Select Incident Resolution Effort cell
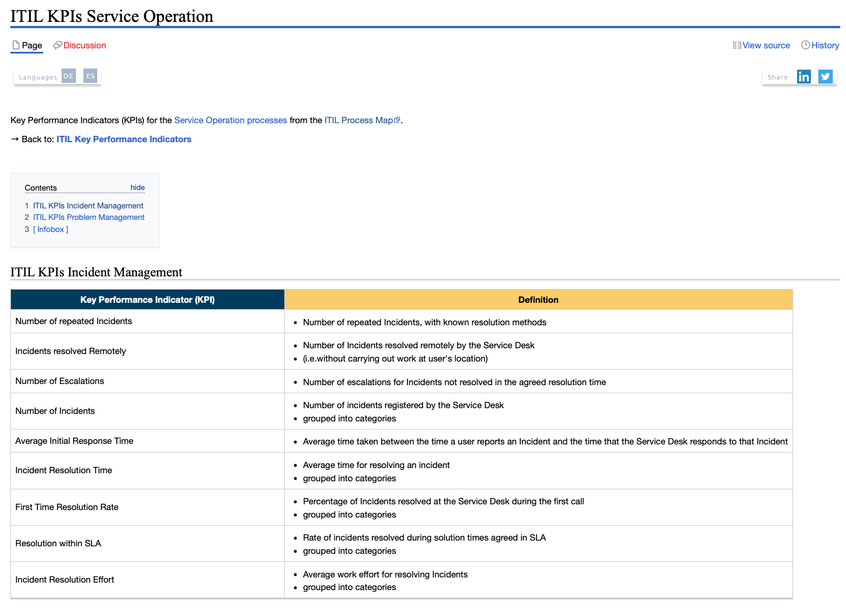The width and height of the screenshot is (846, 616). 147,580
